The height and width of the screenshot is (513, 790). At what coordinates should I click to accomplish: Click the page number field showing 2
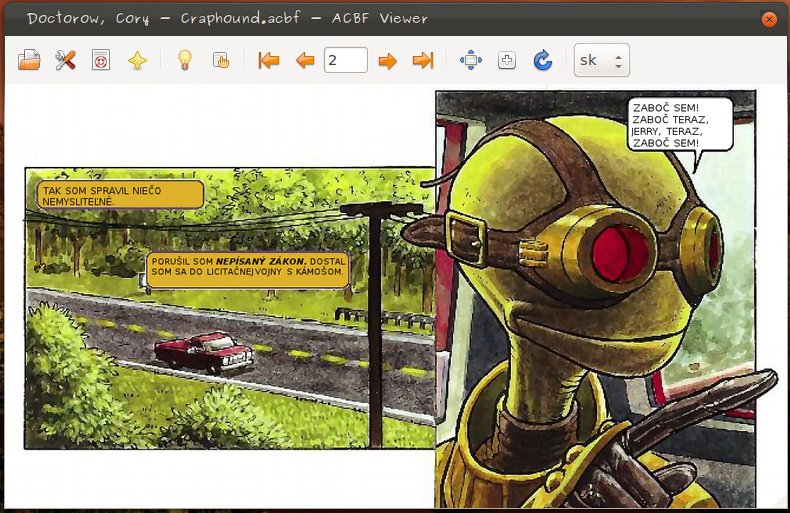[x=346, y=60]
